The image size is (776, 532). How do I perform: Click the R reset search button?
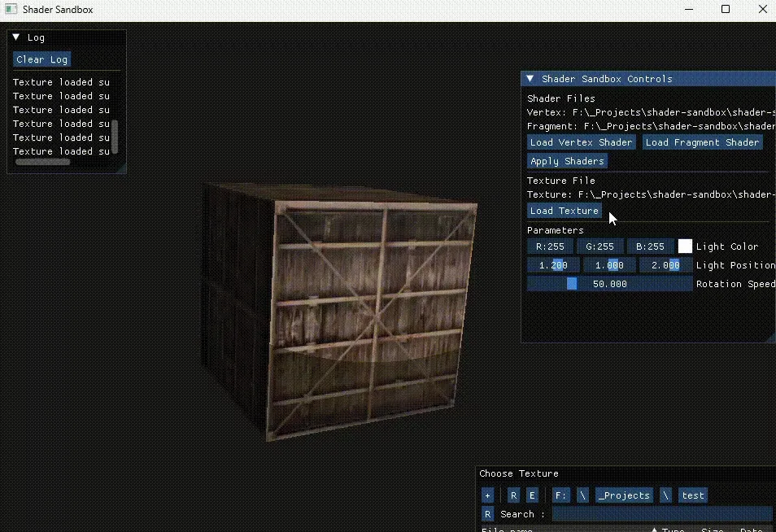click(487, 514)
